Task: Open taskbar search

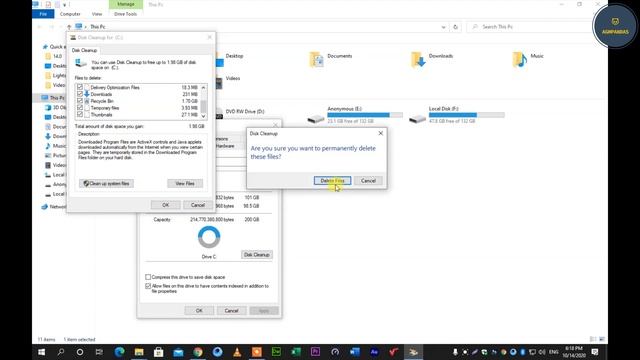Action: tap(61, 352)
